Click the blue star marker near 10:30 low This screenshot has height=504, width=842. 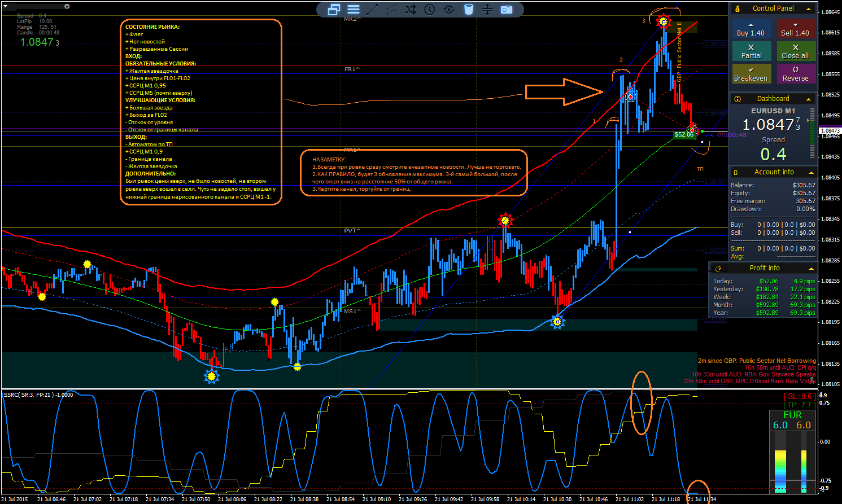[x=557, y=322]
